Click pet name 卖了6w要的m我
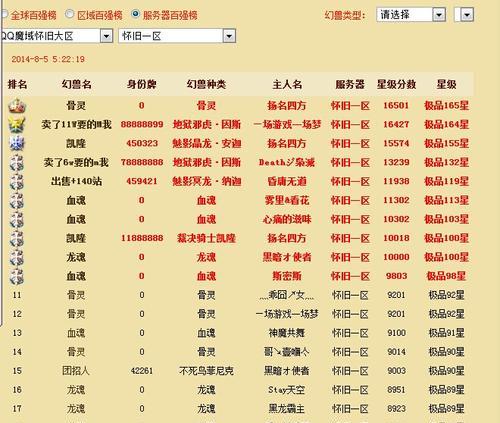 tap(76, 163)
